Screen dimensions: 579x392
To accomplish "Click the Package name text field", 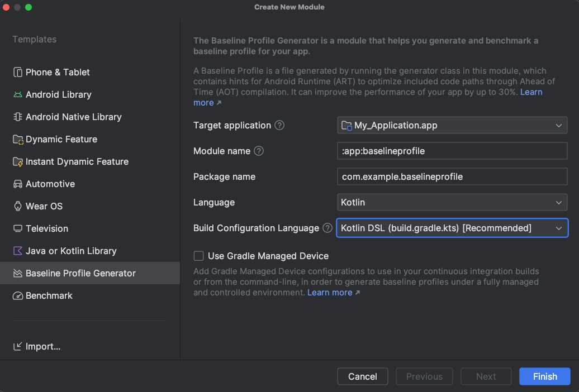I will coord(452,177).
